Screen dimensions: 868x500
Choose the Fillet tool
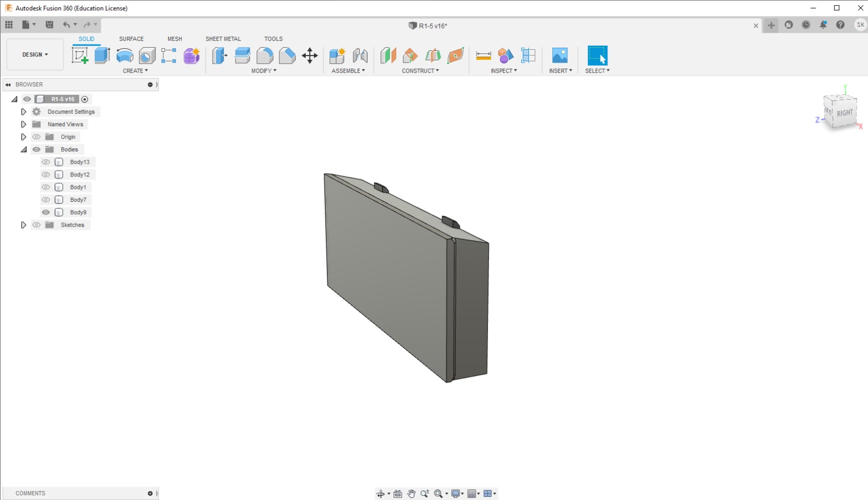tap(265, 55)
